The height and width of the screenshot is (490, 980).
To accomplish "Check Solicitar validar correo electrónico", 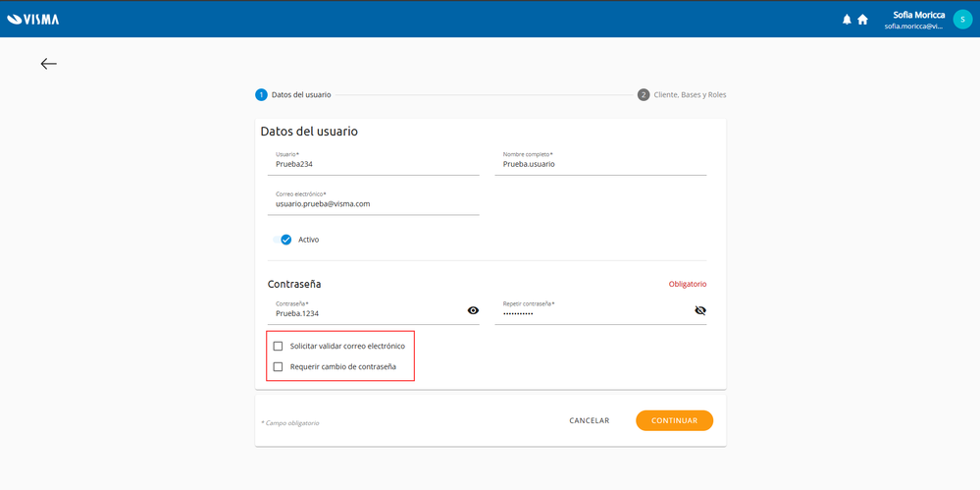I will (x=279, y=346).
